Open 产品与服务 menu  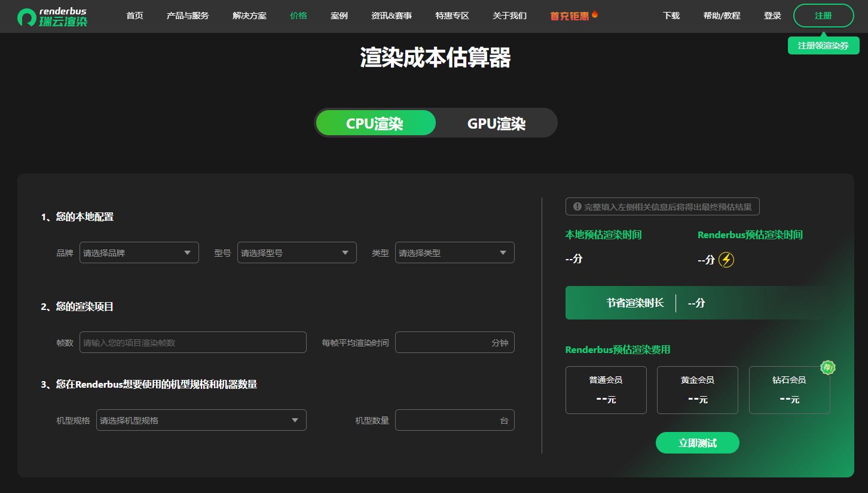point(188,16)
